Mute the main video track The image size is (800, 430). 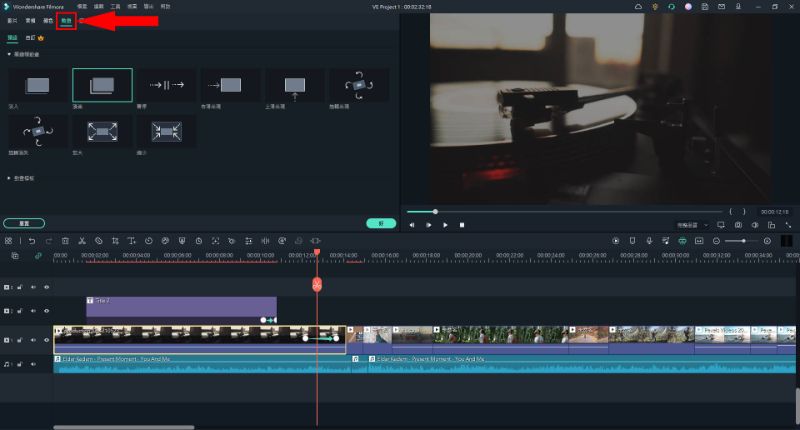pos(33,340)
